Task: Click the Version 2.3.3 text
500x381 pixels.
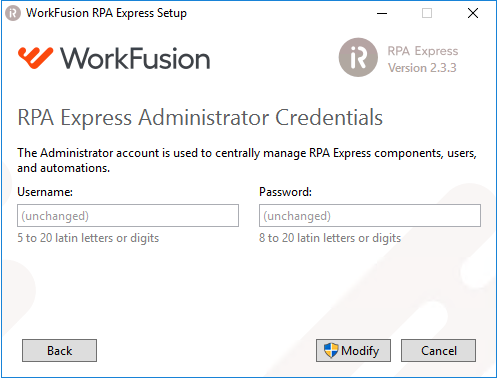Action: coord(422,68)
